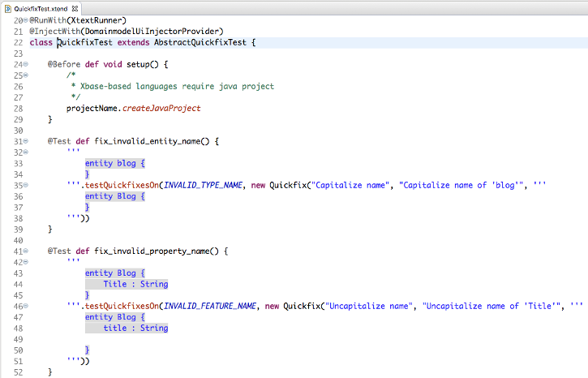Collapse template fold at line 42

[x=26, y=262]
